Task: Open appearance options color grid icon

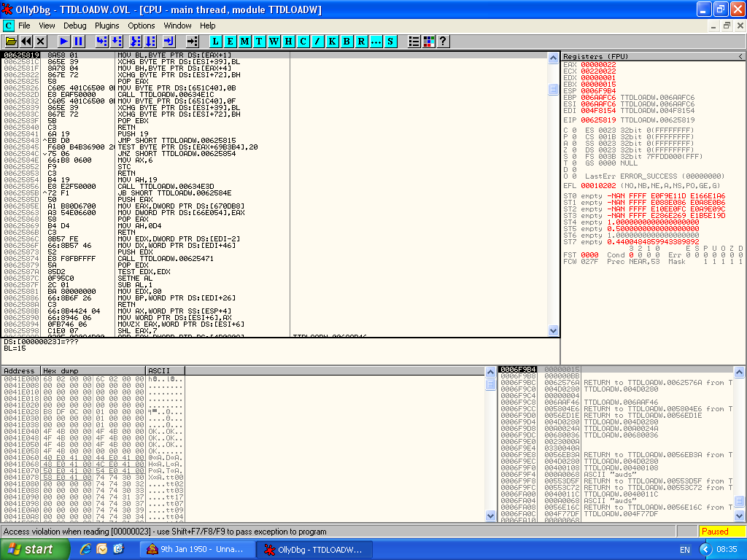Action: click(429, 42)
